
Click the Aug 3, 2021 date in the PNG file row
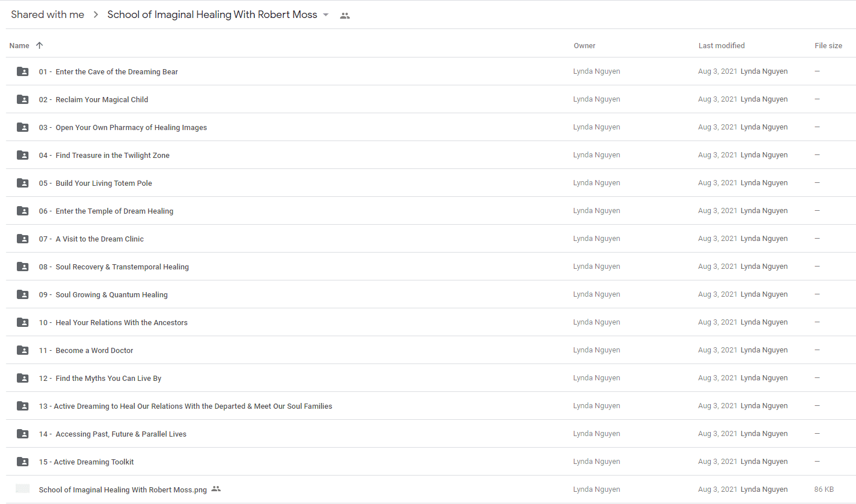(718, 489)
